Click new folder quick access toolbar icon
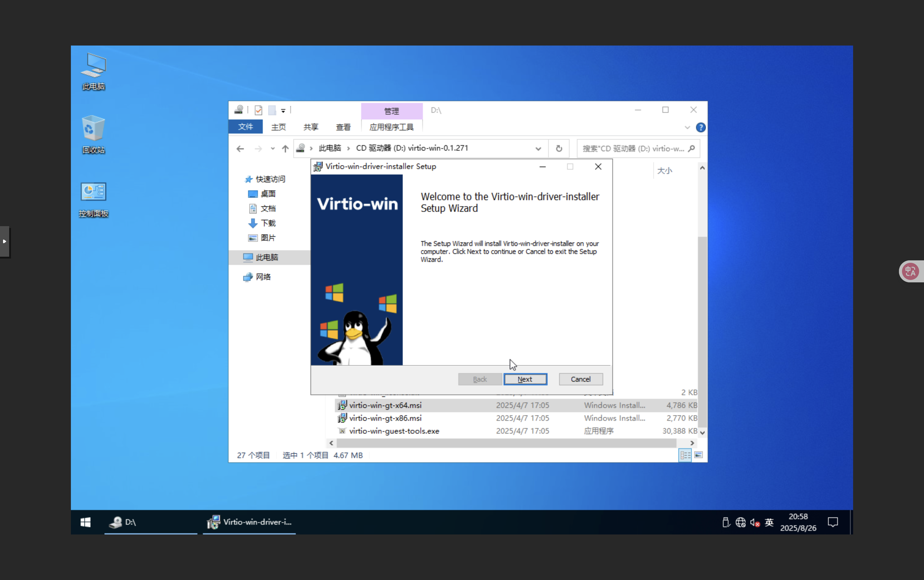Image resolution: width=924 pixels, height=580 pixels. coord(272,110)
